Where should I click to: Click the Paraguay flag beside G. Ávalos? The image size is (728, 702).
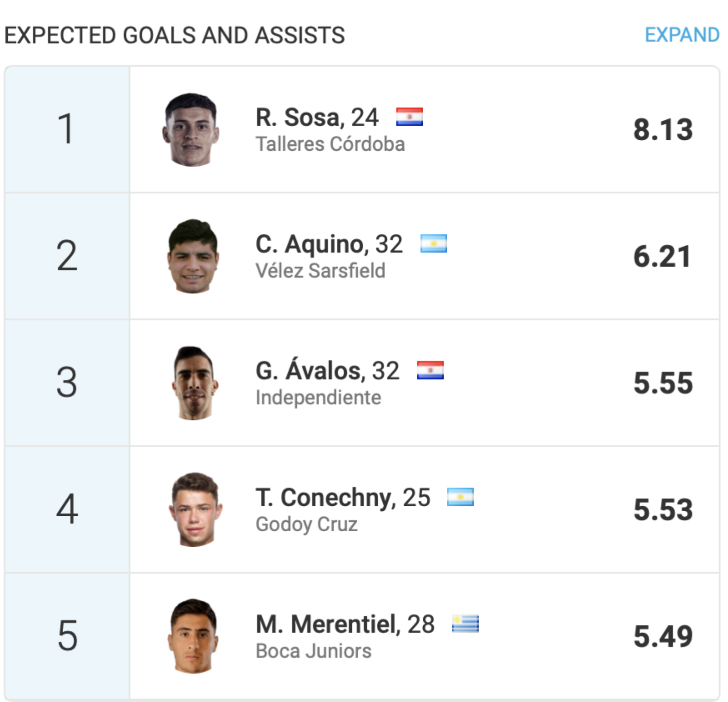(430, 370)
